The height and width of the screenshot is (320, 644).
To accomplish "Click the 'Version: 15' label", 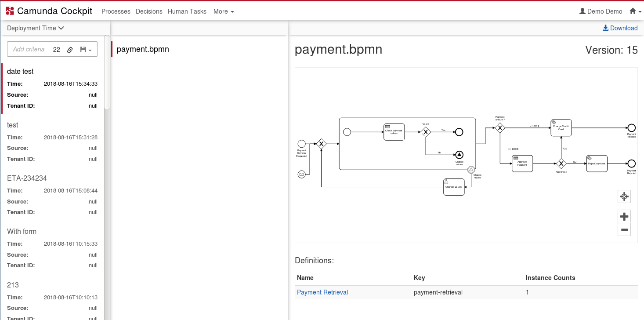I will coord(611,50).
